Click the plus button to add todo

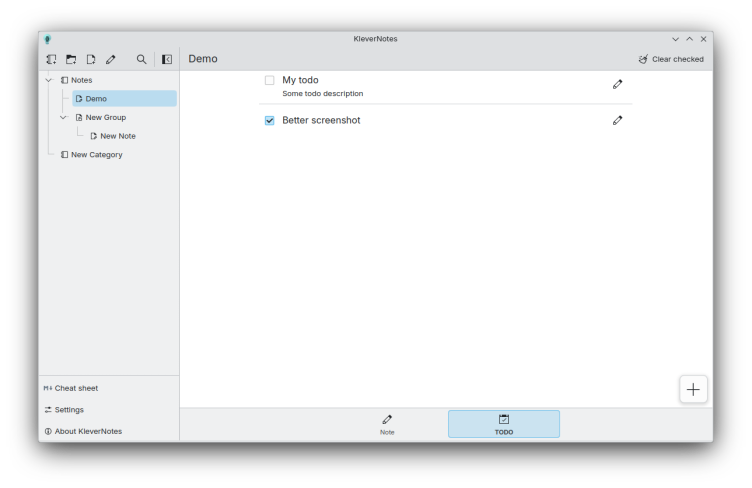point(693,389)
